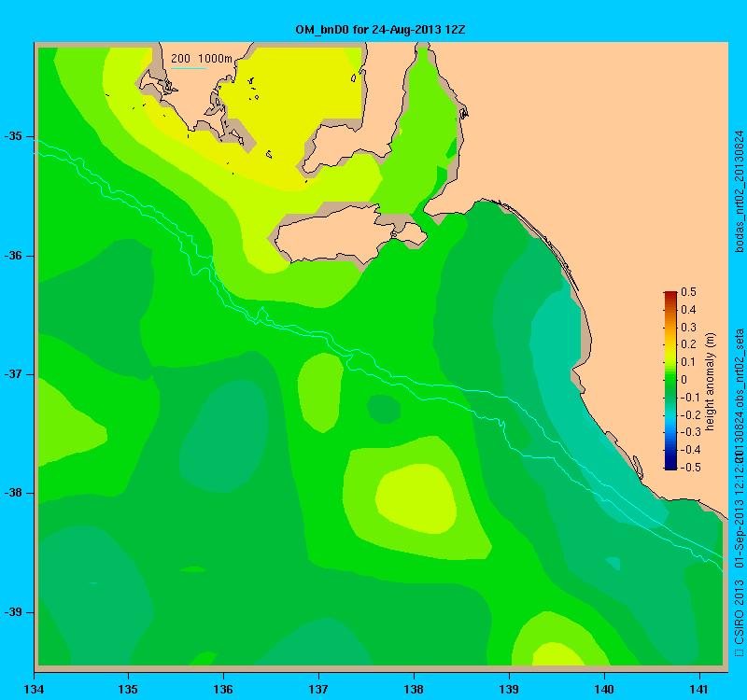Click the '136' longitude axis label
The image size is (747, 700).
pyautogui.click(x=223, y=689)
